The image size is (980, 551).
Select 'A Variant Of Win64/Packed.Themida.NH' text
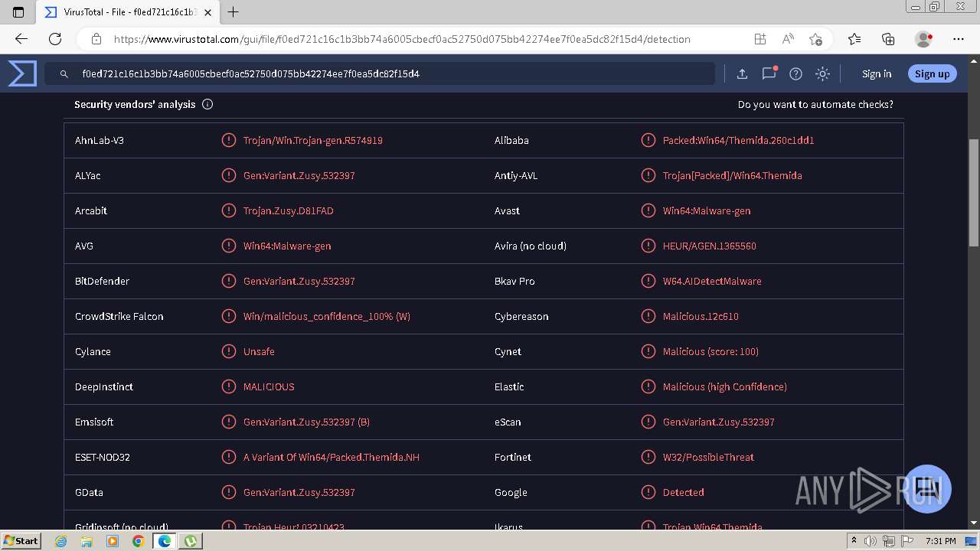(332, 457)
